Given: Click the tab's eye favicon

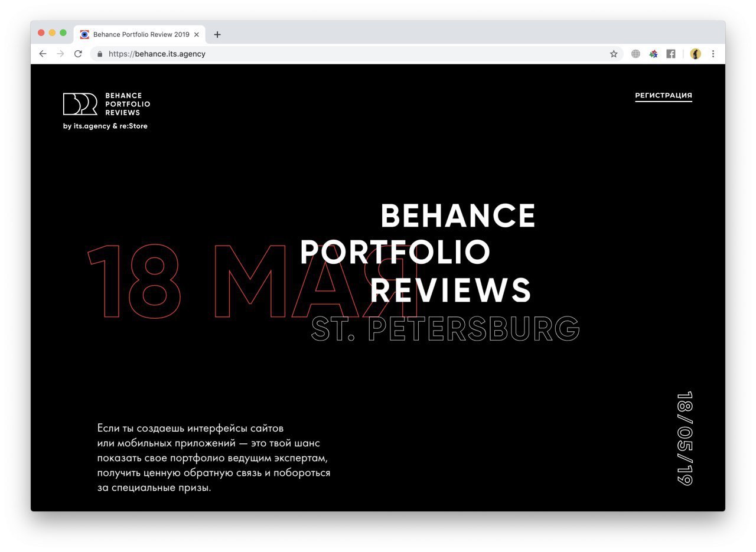Looking at the screenshot, I should (x=84, y=35).
